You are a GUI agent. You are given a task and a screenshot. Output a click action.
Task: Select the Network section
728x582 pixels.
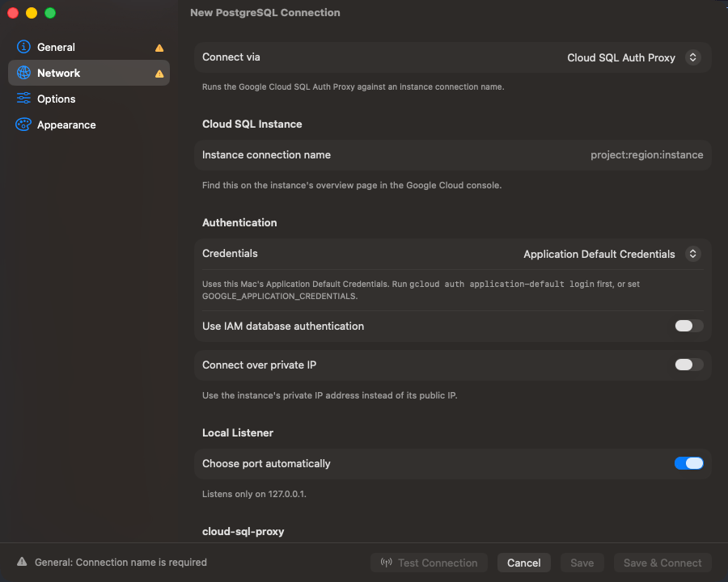[x=89, y=73]
